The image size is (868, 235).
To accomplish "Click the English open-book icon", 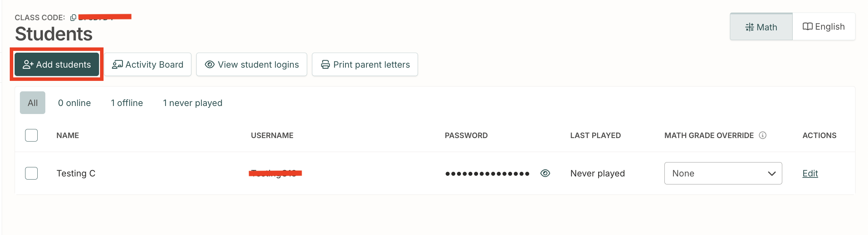I will pyautogui.click(x=807, y=26).
